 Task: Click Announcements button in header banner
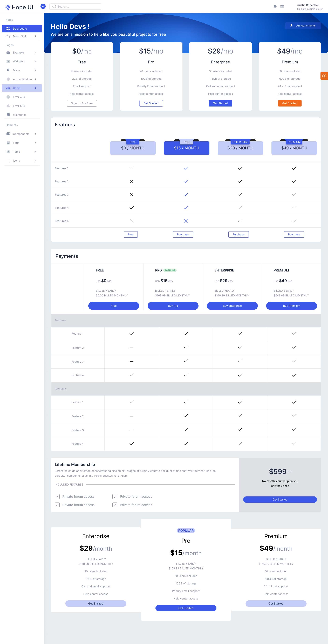[x=303, y=25]
